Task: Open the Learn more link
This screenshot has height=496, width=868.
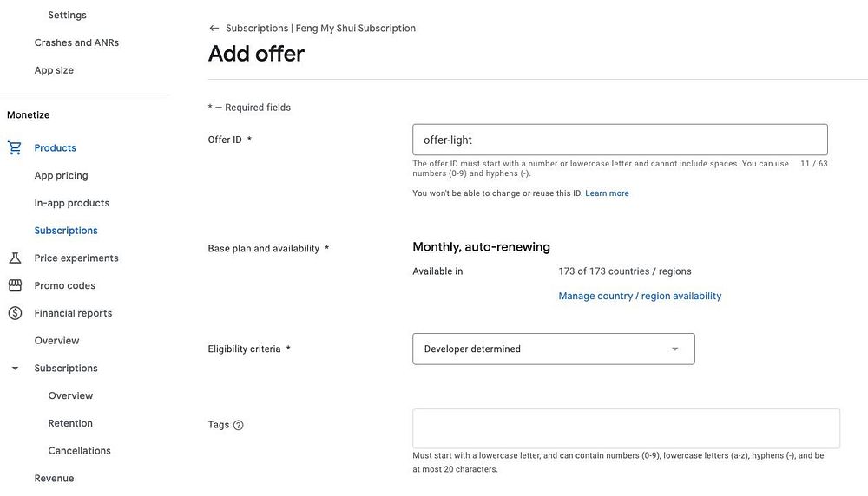Action: [x=607, y=193]
